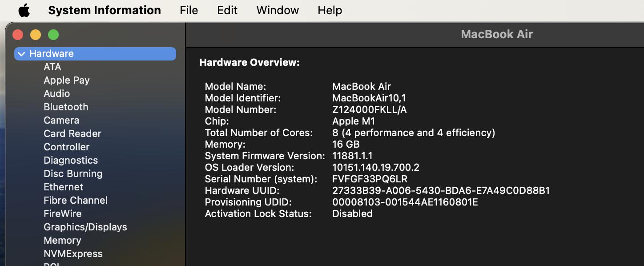Click the chip value Apple M1
644x266 pixels.
point(354,121)
